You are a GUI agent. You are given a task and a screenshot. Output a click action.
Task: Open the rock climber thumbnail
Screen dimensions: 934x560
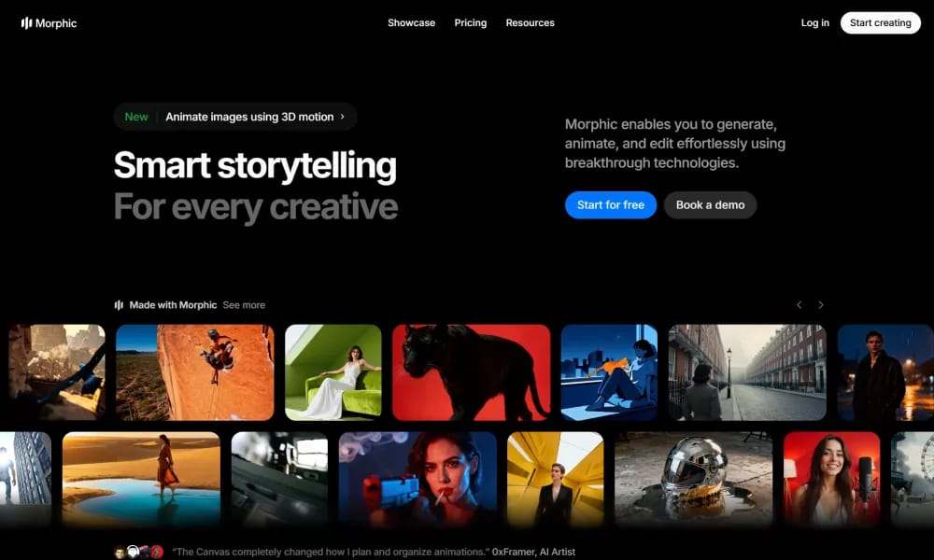195,372
